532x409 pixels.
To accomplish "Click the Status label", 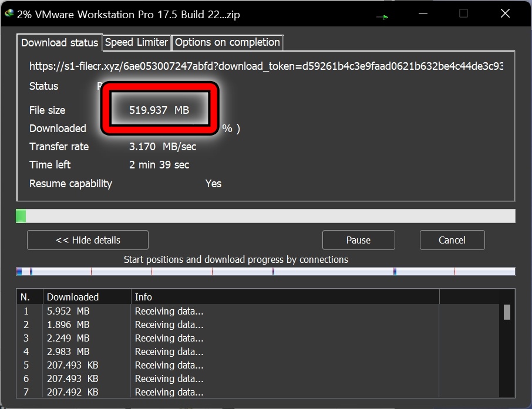I will pos(44,86).
